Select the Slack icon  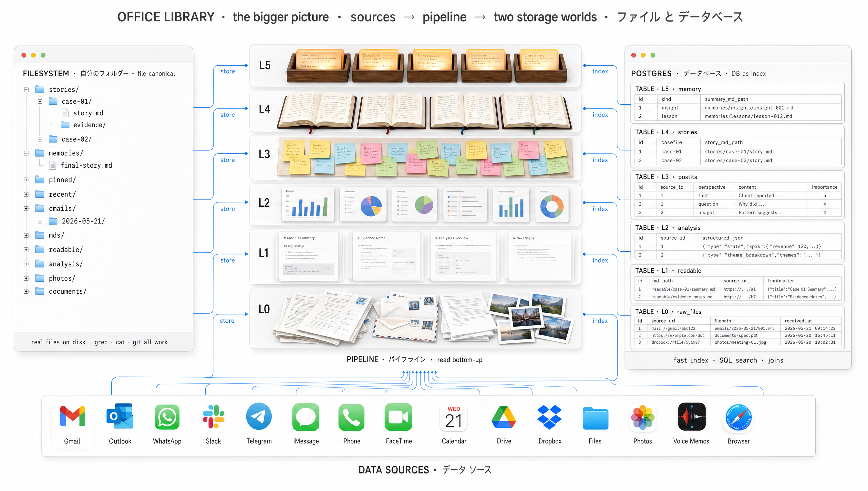(213, 416)
